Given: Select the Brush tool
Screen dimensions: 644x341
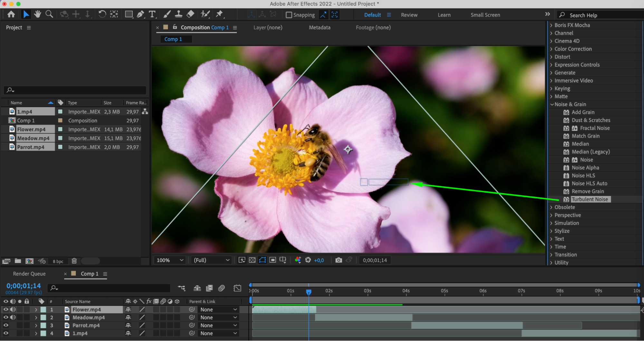Looking at the screenshot, I should tap(167, 14).
